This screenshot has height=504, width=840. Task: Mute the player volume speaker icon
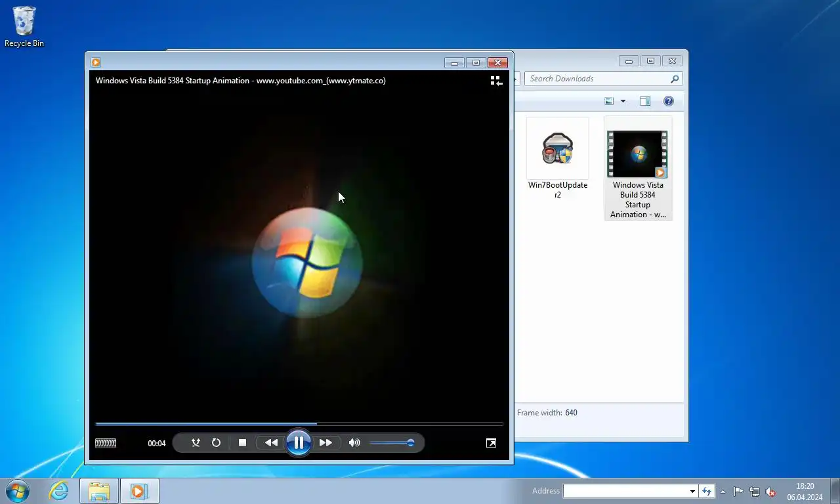(354, 443)
